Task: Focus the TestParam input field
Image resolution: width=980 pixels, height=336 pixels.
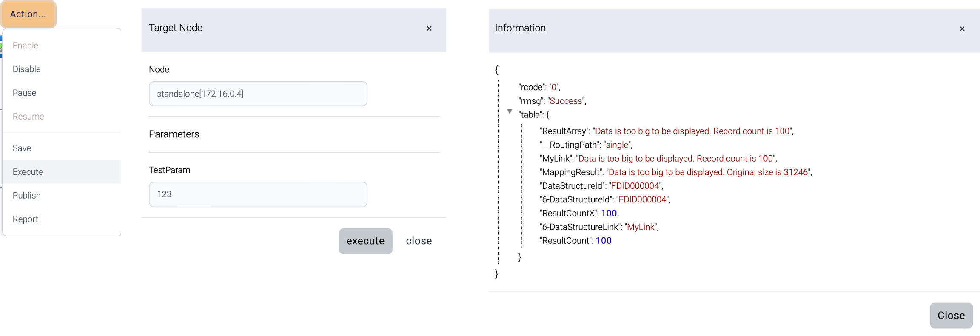Action: (258, 194)
